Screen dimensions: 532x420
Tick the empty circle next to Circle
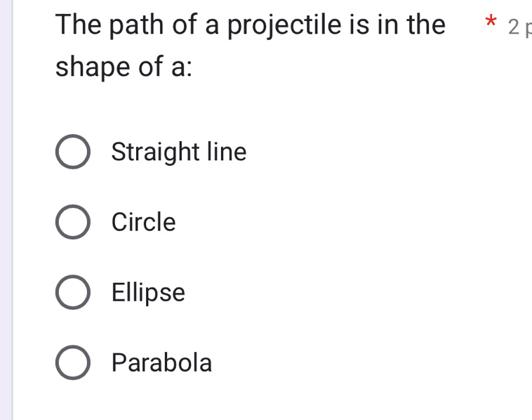point(72,223)
